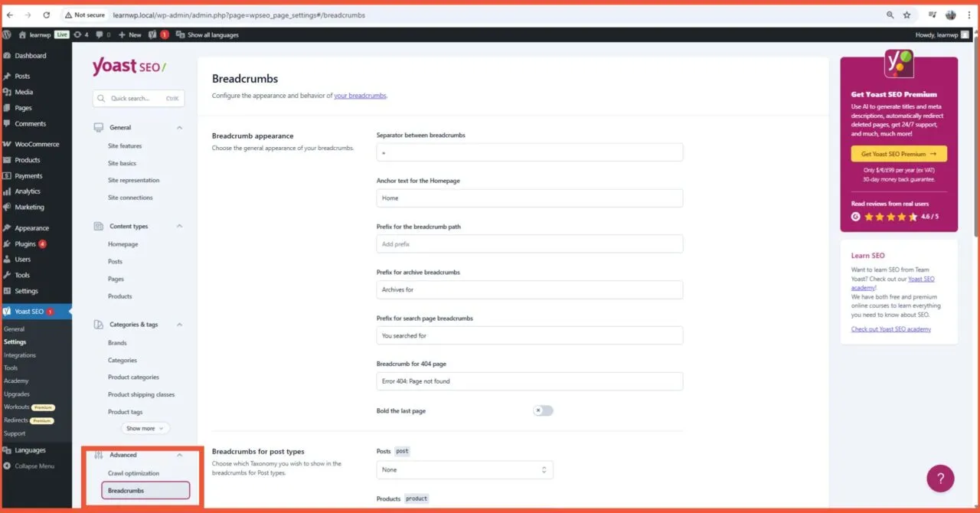Click the Get Yoast SEO Premium button
The width and height of the screenshot is (980, 513).
coord(899,153)
